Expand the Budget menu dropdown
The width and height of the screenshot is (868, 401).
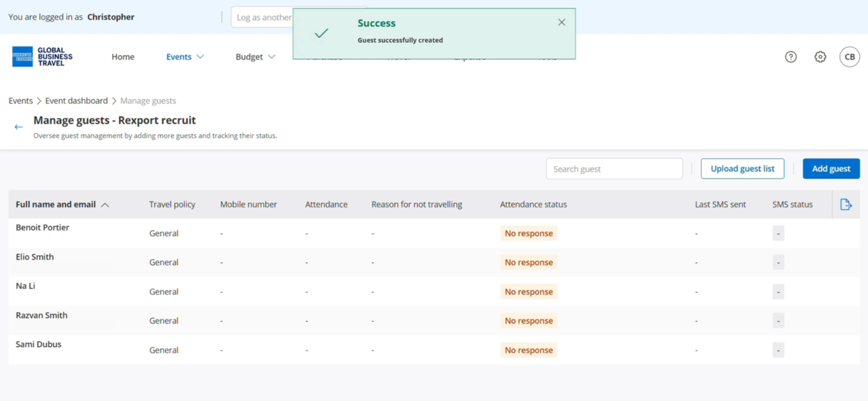[255, 57]
